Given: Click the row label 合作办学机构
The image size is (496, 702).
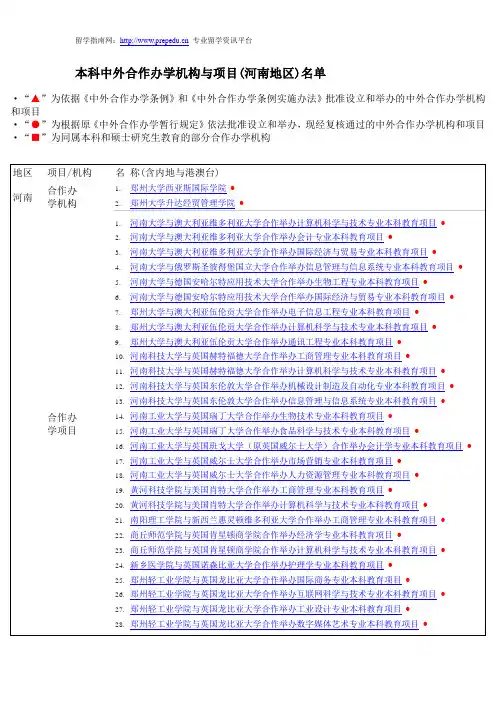Looking at the screenshot, I should click(x=62, y=197).
